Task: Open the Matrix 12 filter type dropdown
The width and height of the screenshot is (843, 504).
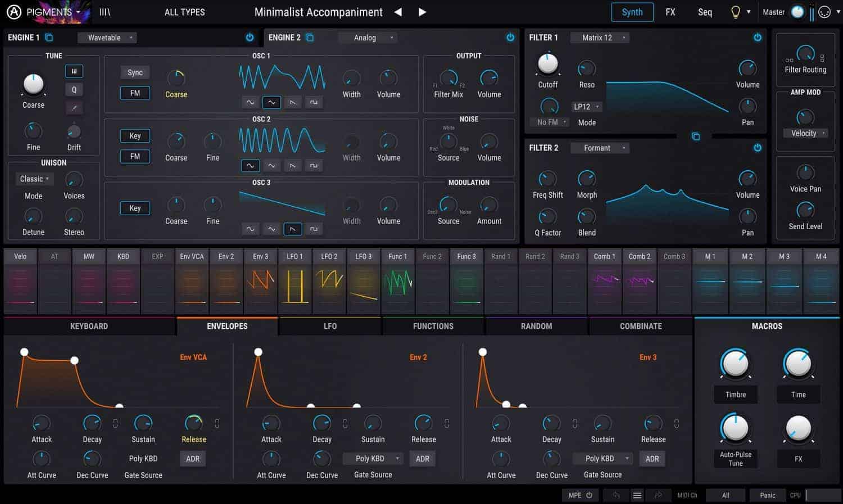Action: tap(600, 37)
